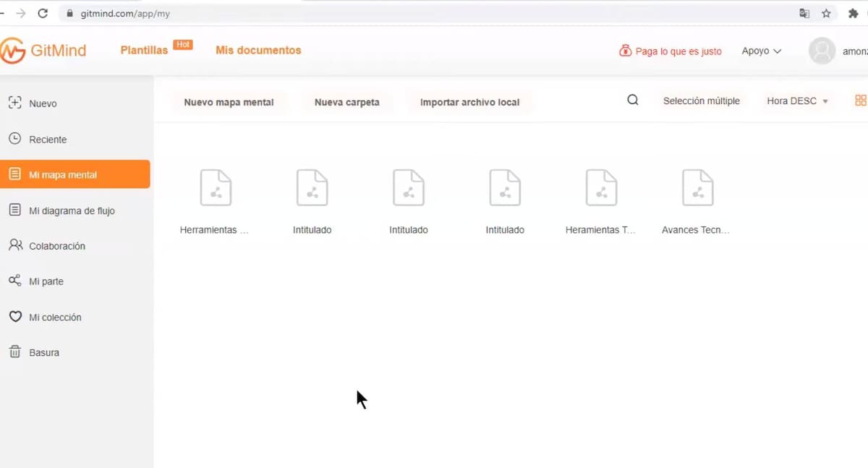
Task: Switch to grid view layout icon
Action: [860, 101]
